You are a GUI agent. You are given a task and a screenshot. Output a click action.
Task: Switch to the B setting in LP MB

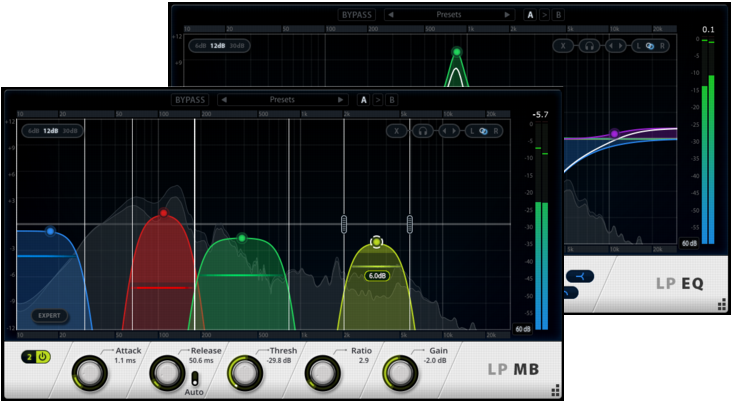(392, 100)
